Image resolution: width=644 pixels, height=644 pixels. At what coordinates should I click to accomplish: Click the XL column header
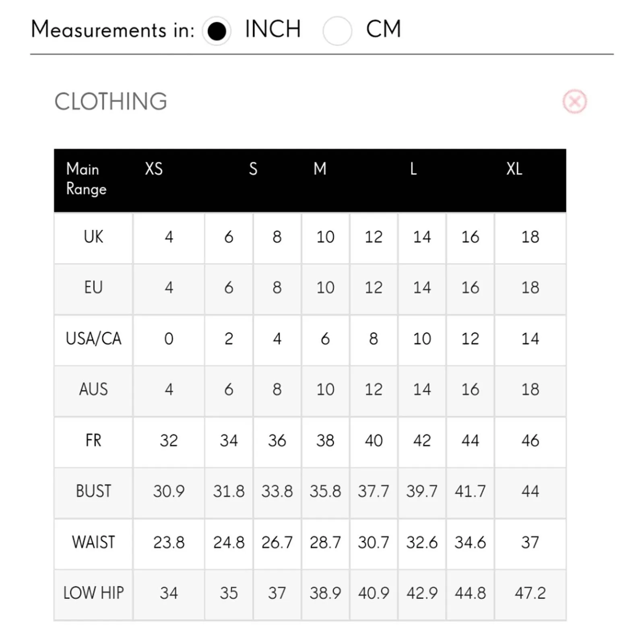[x=514, y=169]
